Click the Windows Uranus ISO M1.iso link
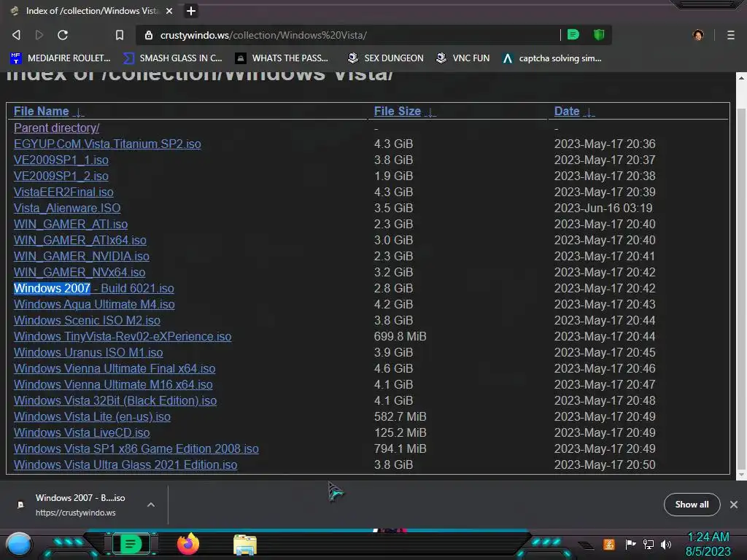Viewport: 747px width, 560px height. pyautogui.click(x=88, y=352)
